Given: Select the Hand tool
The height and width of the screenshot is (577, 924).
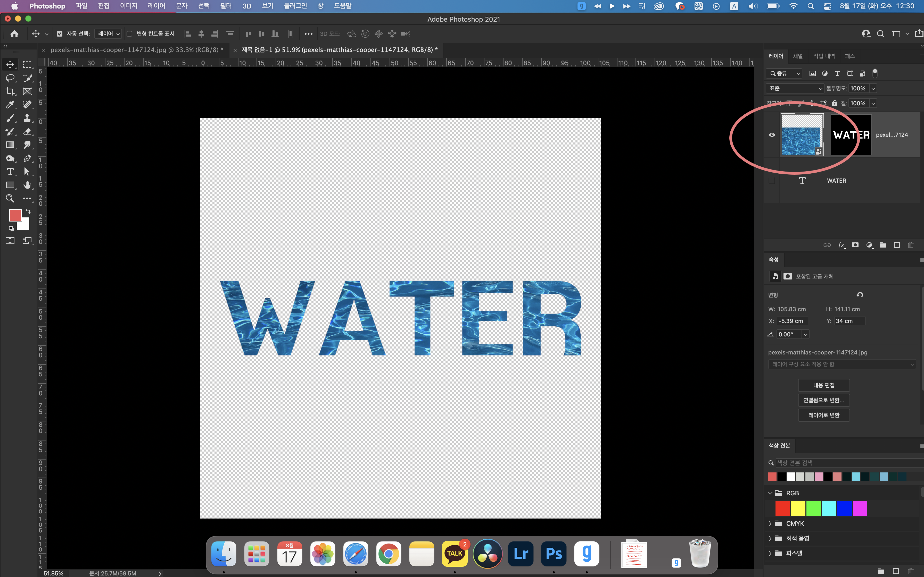Looking at the screenshot, I should (x=27, y=185).
